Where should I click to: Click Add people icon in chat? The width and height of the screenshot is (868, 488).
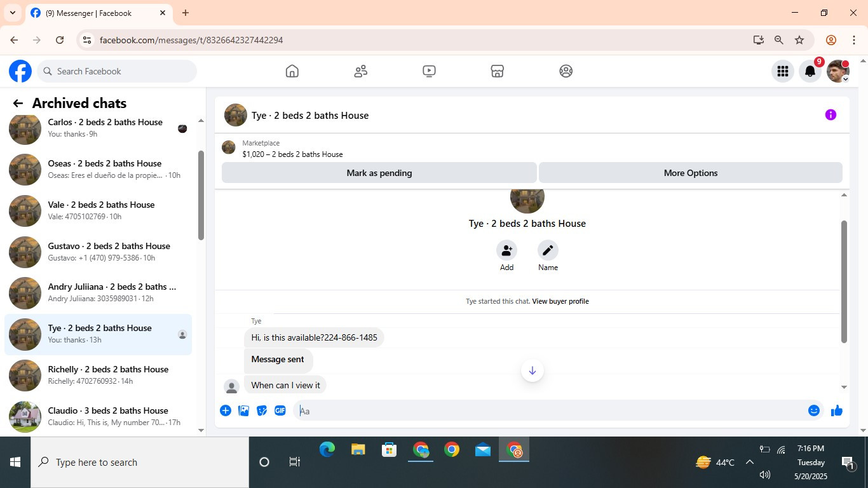(506, 250)
